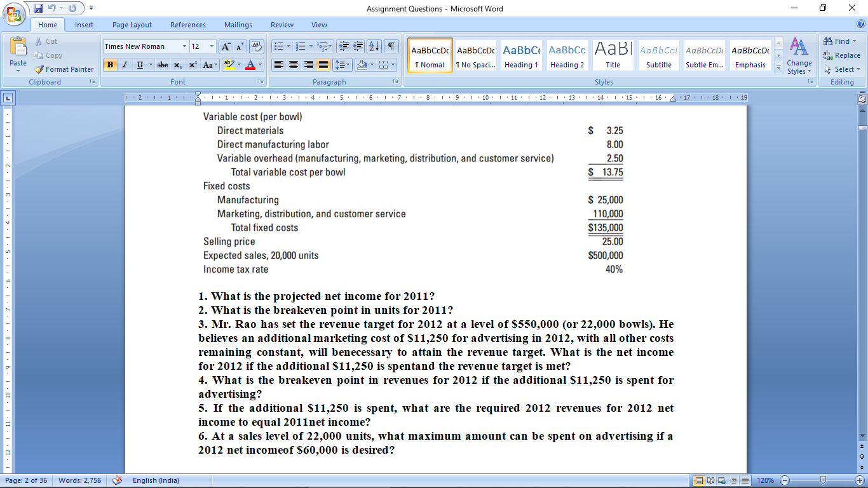This screenshot has width=868, height=488.
Task: Open the Mailings tab
Action: [x=238, y=25]
